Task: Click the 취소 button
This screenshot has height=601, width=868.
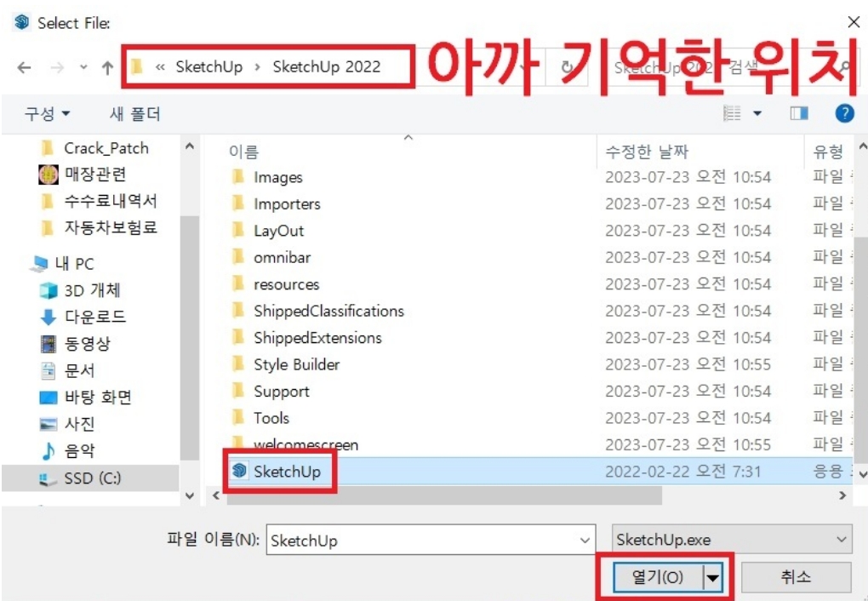Action: (x=796, y=576)
